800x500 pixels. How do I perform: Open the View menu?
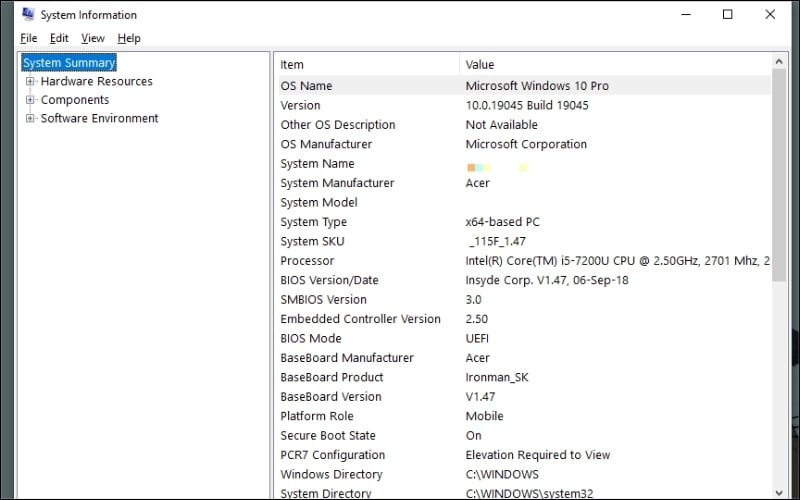click(x=93, y=38)
